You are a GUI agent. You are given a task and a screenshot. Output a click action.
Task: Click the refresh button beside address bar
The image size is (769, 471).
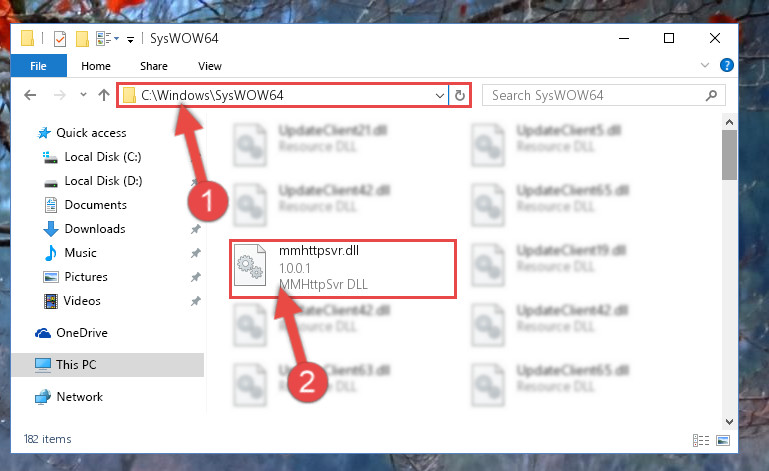pos(460,95)
